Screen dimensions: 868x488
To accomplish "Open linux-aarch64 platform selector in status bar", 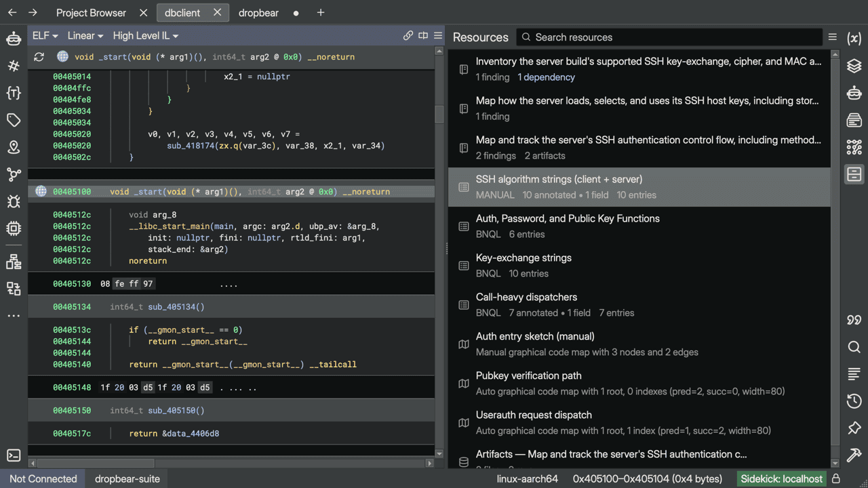I will pos(528,479).
